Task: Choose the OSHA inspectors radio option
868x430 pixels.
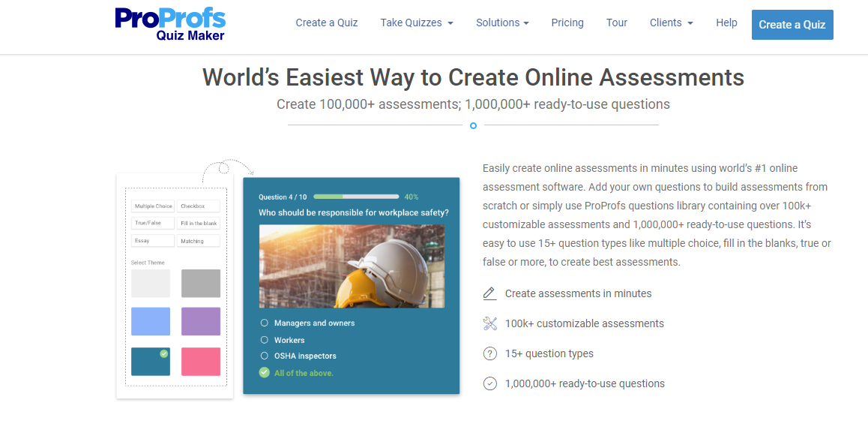Action: pyautogui.click(x=264, y=356)
